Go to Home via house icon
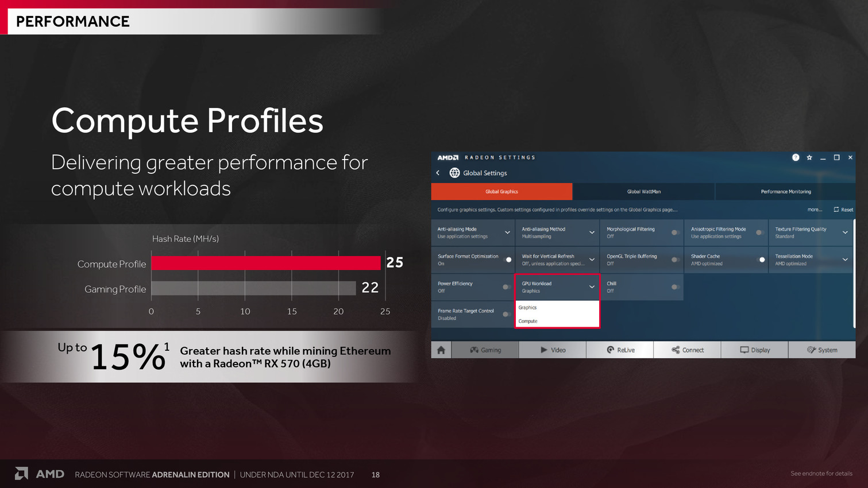868x488 pixels. pos(441,350)
